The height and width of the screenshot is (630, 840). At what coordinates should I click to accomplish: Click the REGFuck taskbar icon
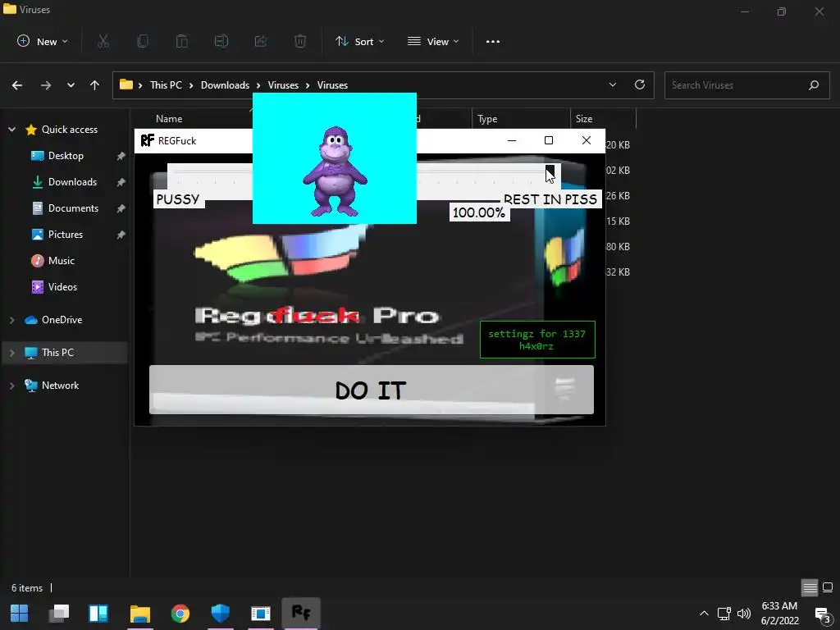click(301, 613)
